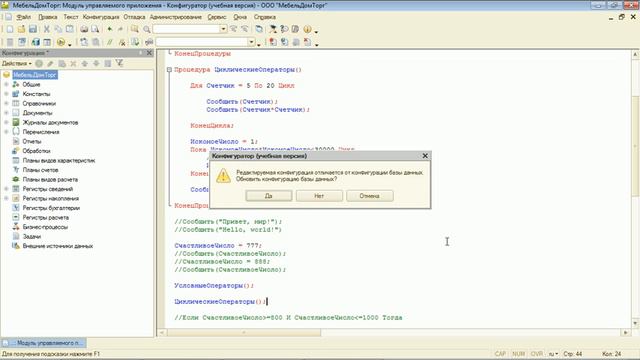Click the Paste clipboard icon
Viewport: 640px width, 360px height.
(70, 29)
